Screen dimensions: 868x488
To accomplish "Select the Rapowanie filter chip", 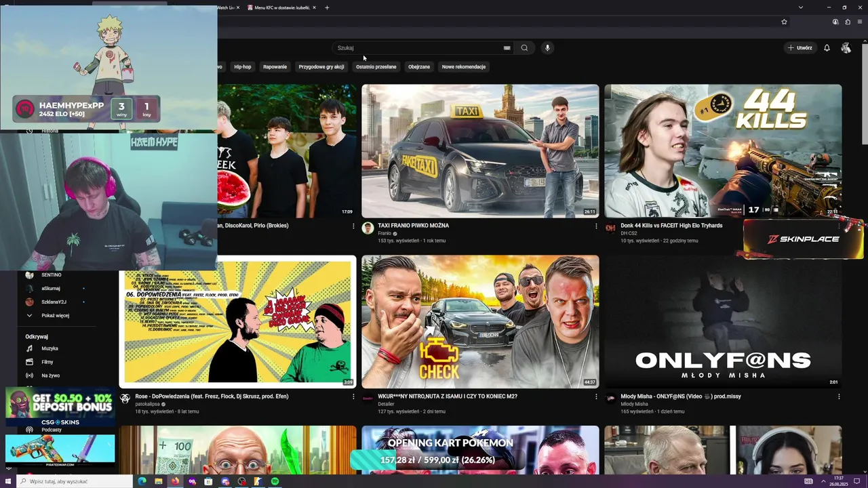I will click(x=275, y=66).
